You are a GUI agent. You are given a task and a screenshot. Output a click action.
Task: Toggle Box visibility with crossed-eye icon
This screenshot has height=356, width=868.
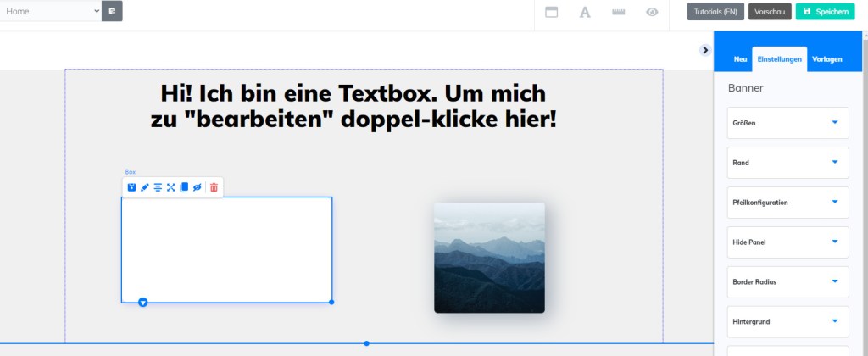tap(197, 187)
